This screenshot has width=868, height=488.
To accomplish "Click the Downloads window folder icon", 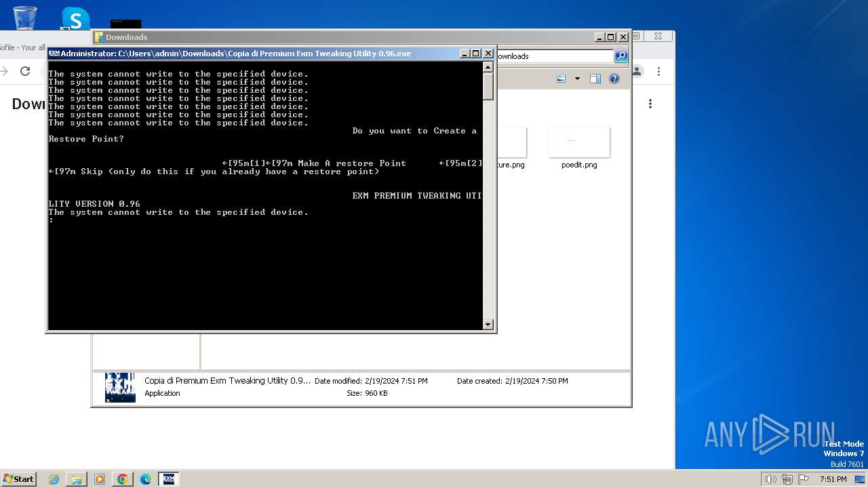I will pyautogui.click(x=99, y=37).
